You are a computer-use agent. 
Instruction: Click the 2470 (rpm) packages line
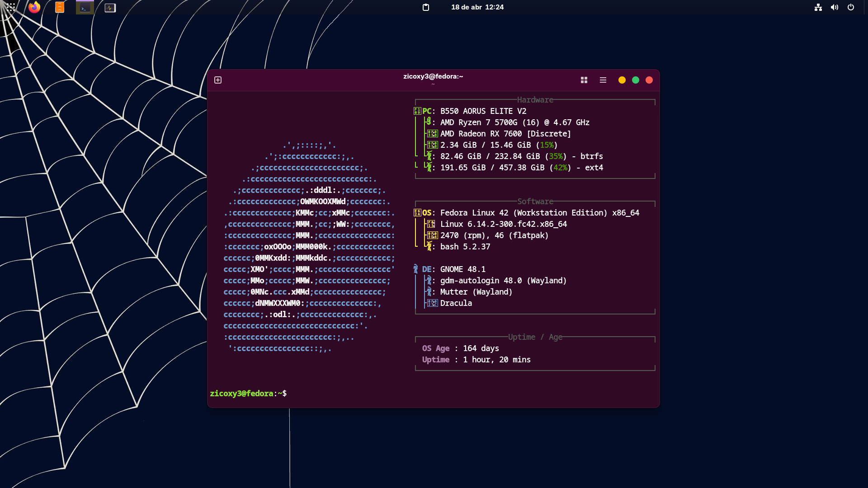tap(494, 235)
